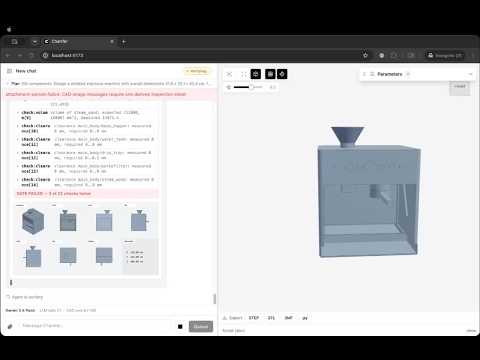Click the chat panel scrollbar
The image size is (480, 360).
[x=214, y=299]
